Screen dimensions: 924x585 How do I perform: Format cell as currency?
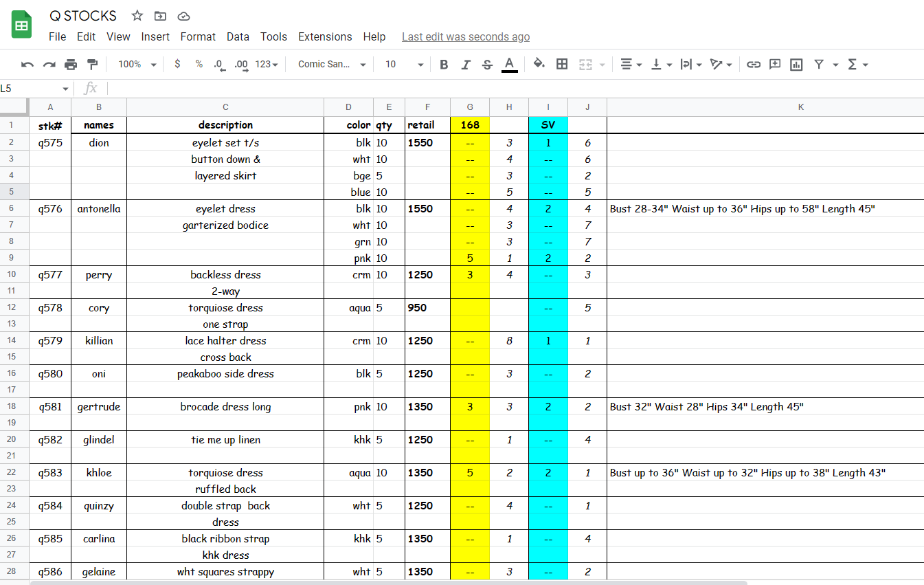pos(177,64)
